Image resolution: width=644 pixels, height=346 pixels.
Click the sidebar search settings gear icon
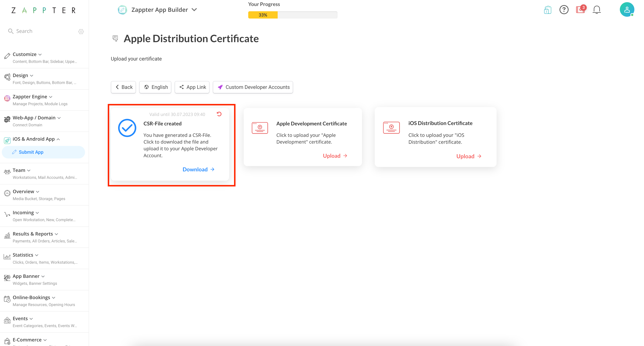pos(81,31)
